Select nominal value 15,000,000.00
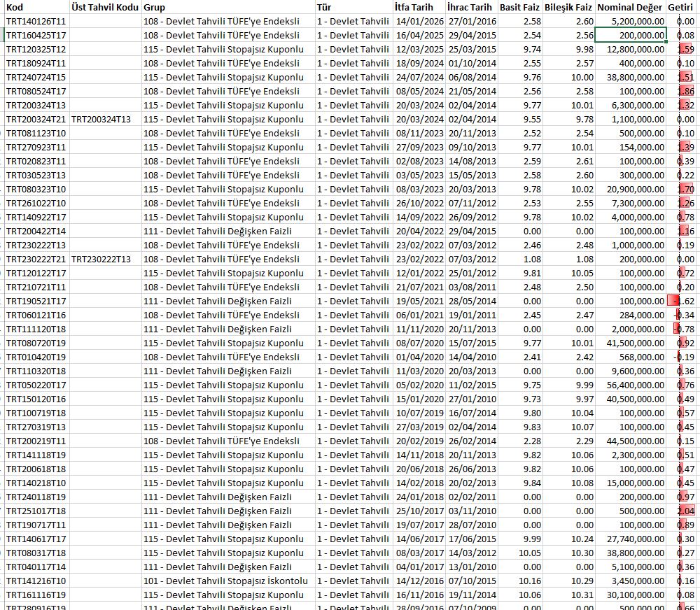 point(631,483)
